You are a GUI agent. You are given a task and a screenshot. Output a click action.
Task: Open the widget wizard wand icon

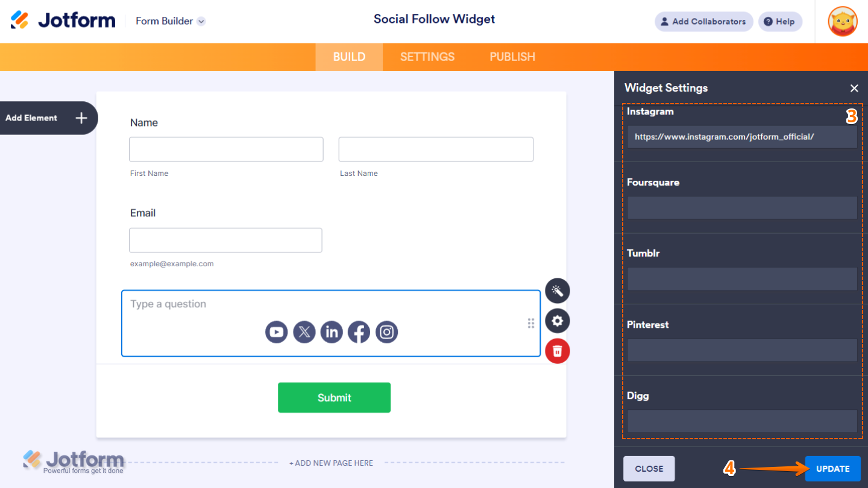557,291
